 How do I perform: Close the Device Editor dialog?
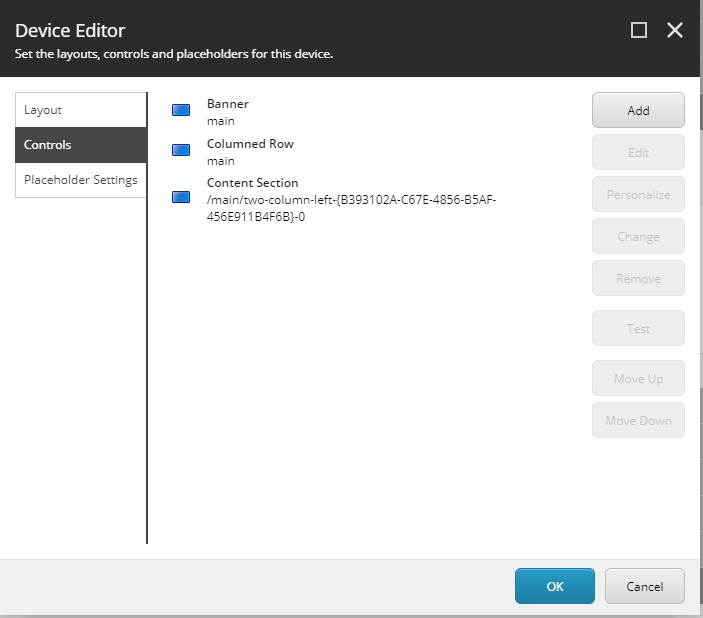(675, 30)
